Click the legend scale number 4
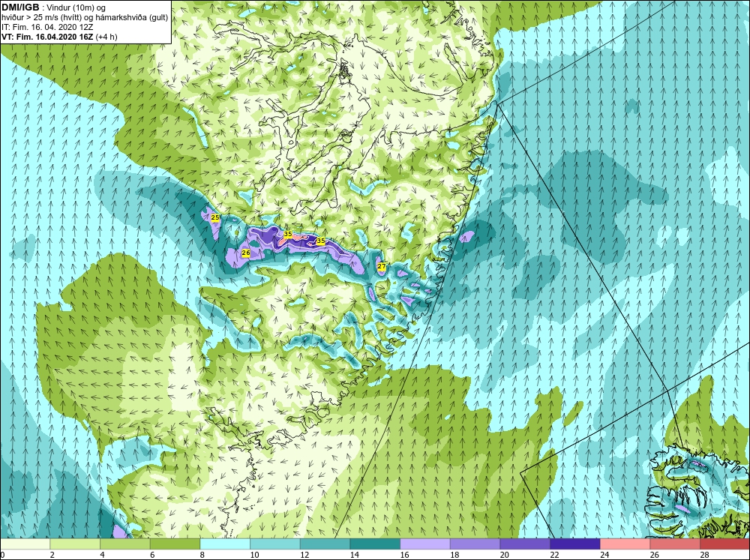Screen dimensions: 750x560 pyautogui.click(x=102, y=555)
